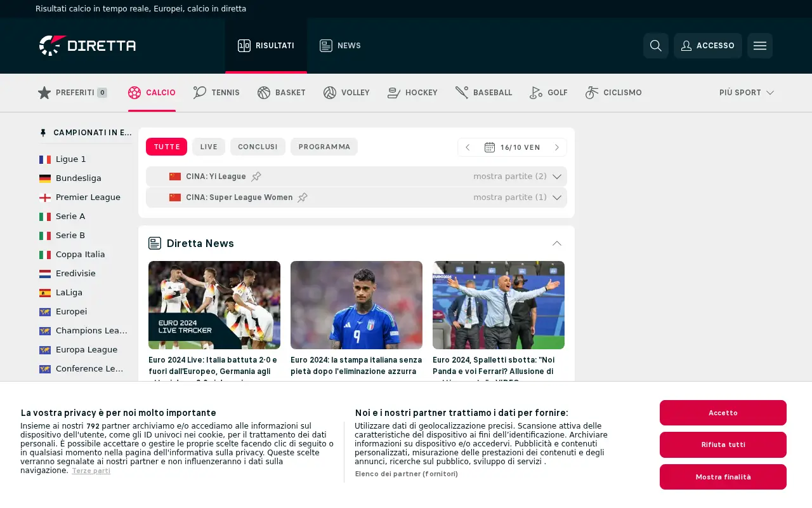Click the Diretta logo
Screen dimensions: 812x508
[88, 46]
